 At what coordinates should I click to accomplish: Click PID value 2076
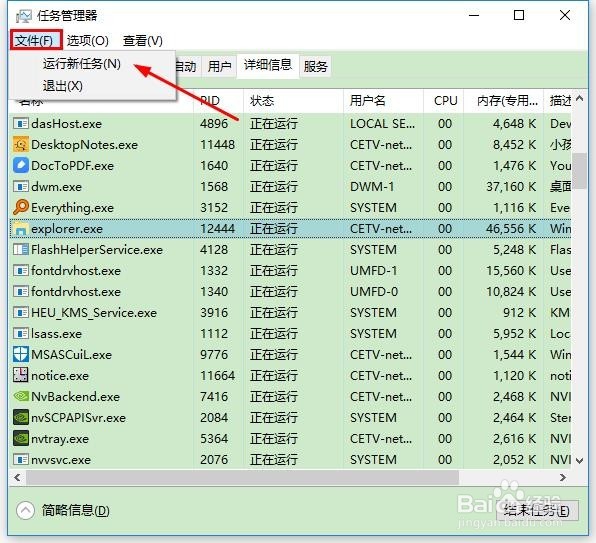214,460
